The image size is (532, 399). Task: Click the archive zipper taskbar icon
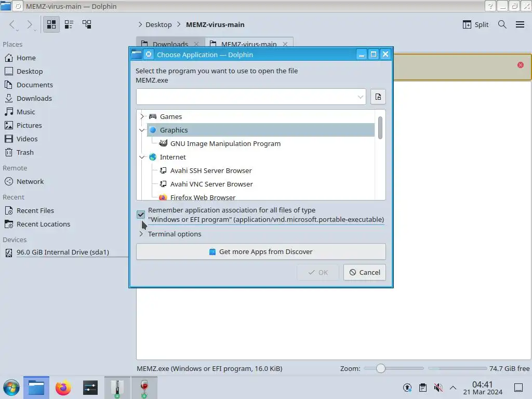[x=117, y=388]
